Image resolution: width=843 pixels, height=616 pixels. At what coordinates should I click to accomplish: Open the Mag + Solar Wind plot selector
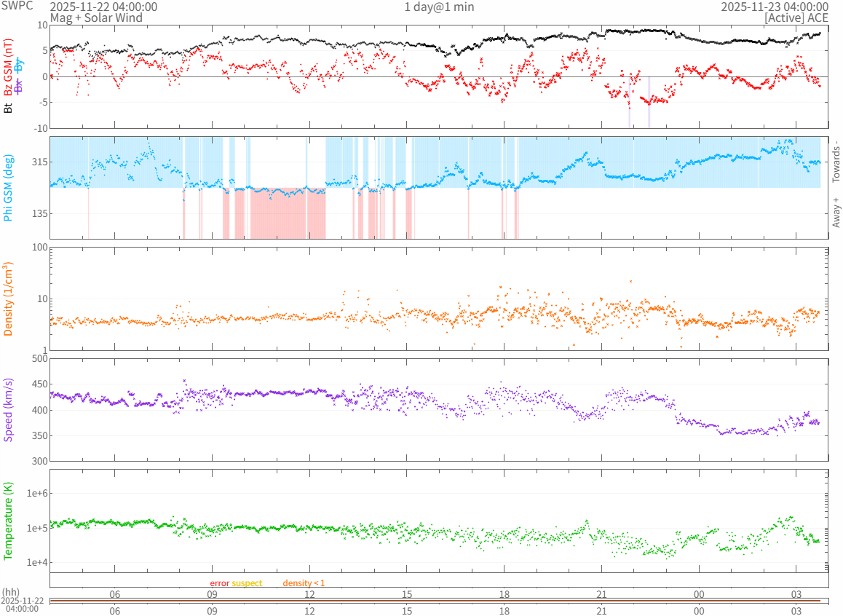[x=96, y=17]
